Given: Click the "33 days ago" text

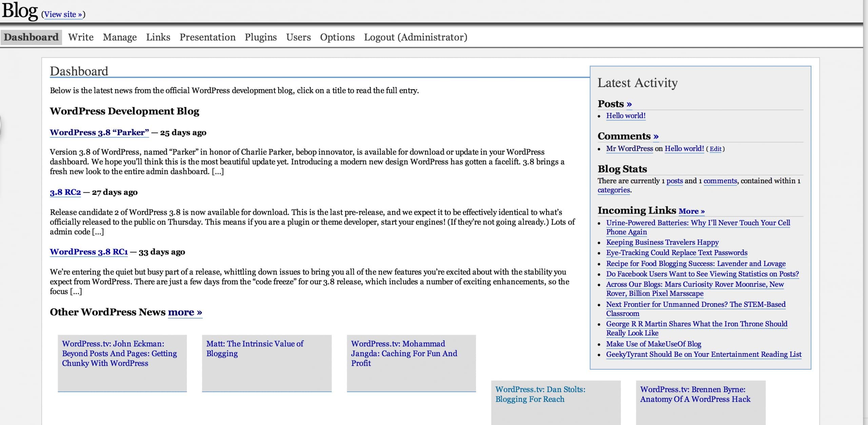Looking at the screenshot, I should pos(162,252).
